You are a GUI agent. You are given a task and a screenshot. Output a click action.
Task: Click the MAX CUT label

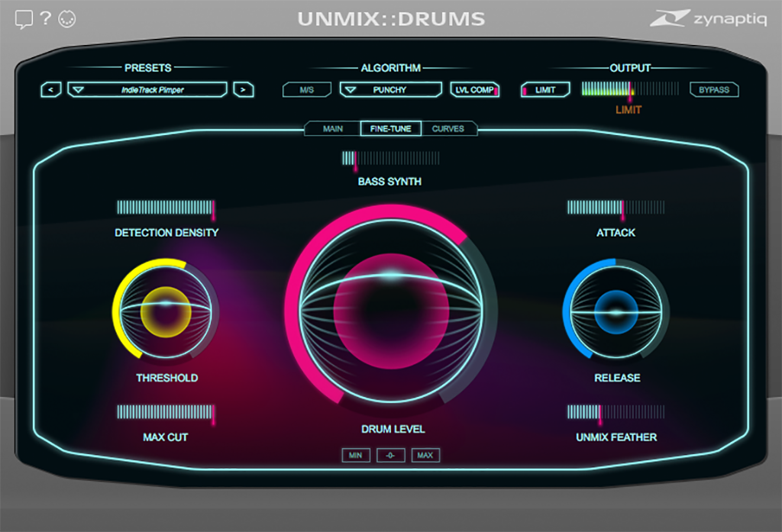point(166,437)
